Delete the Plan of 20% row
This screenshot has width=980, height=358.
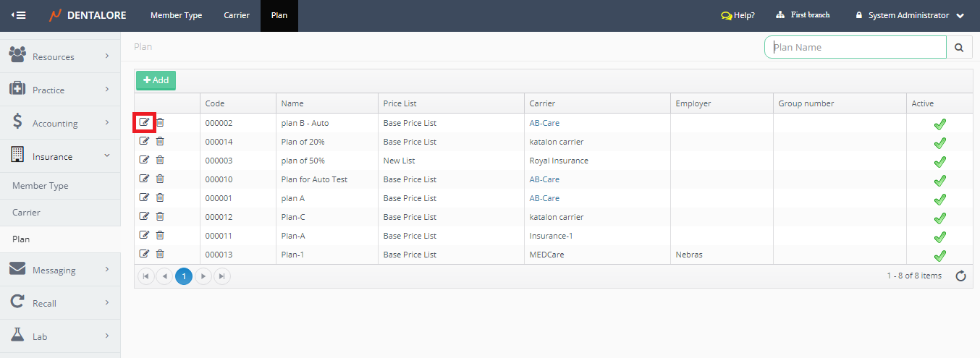click(x=160, y=142)
